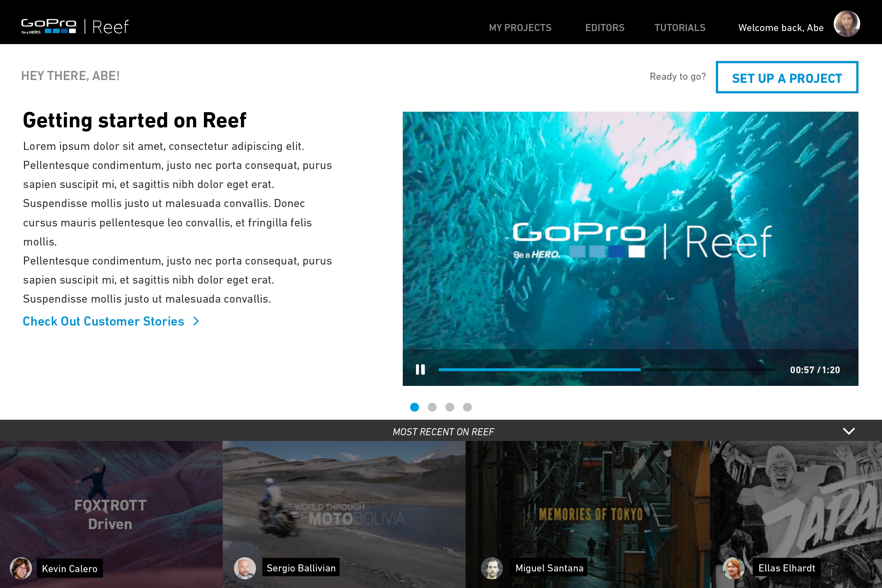The height and width of the screenshot is (588, 882).
Task: Click the MOST RECENT ON REEF heading
Action: coord(443,432)
